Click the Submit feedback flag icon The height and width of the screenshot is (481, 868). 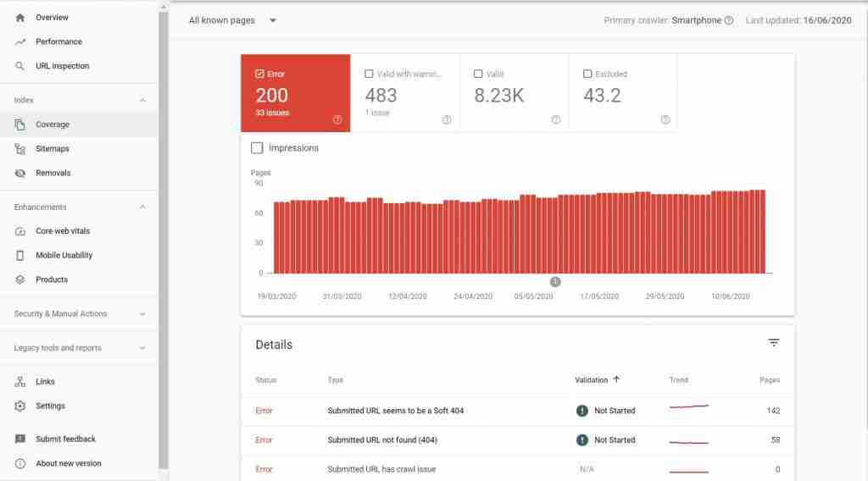point(20,439)
